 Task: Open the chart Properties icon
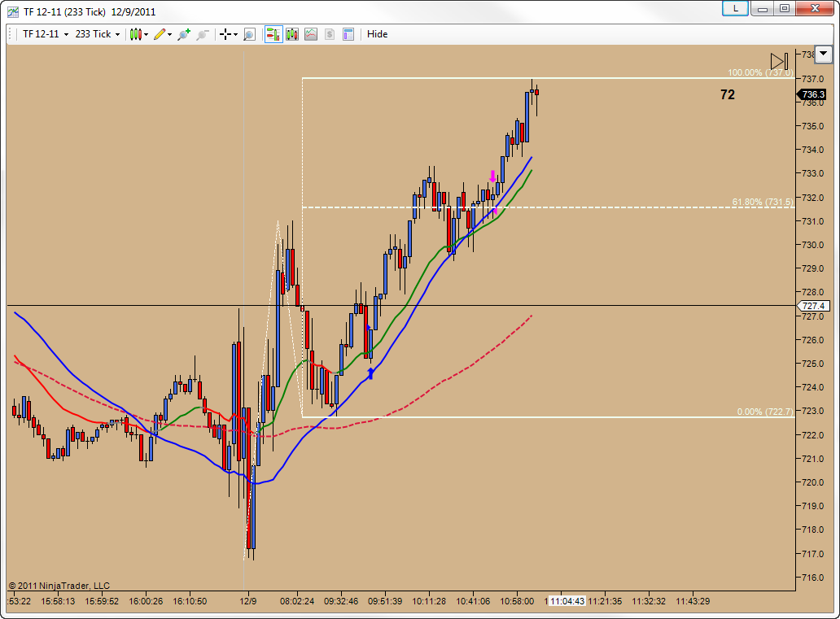click(x=348, y=34)
